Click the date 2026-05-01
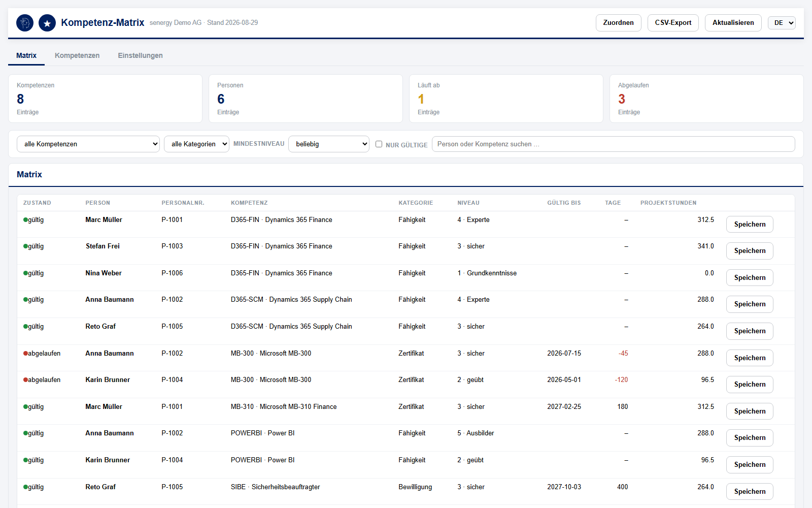Screen dimensions: 812x508 564,380
